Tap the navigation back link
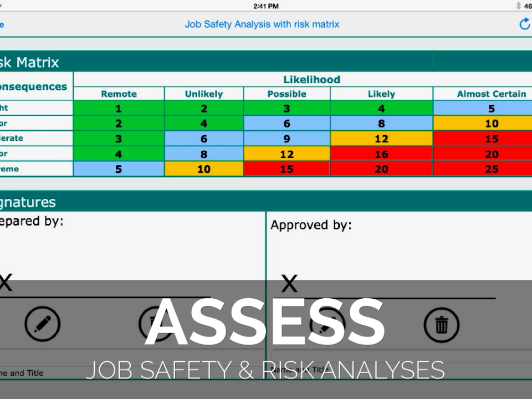Viewport: 532px width, 399px height. pos(3,24)
